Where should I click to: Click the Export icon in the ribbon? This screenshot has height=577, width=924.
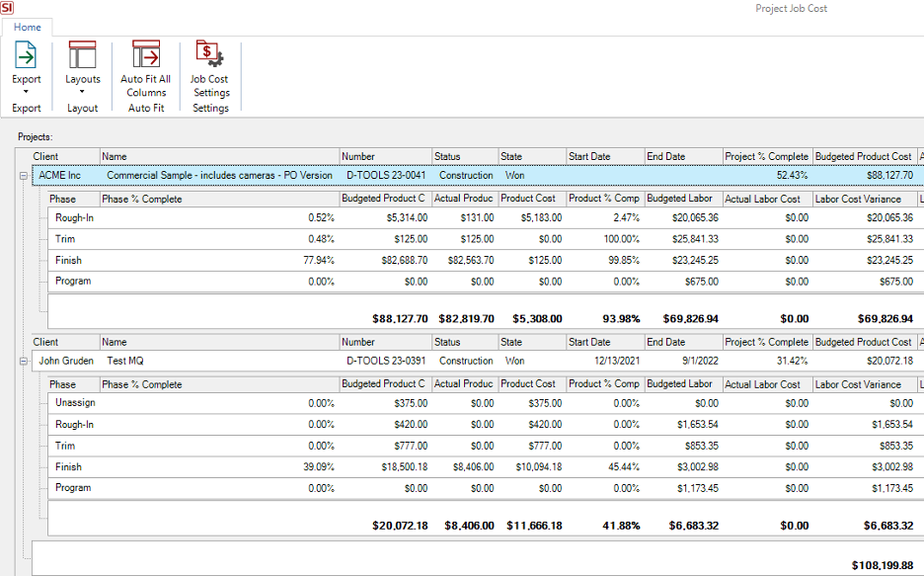coord(26,55)
